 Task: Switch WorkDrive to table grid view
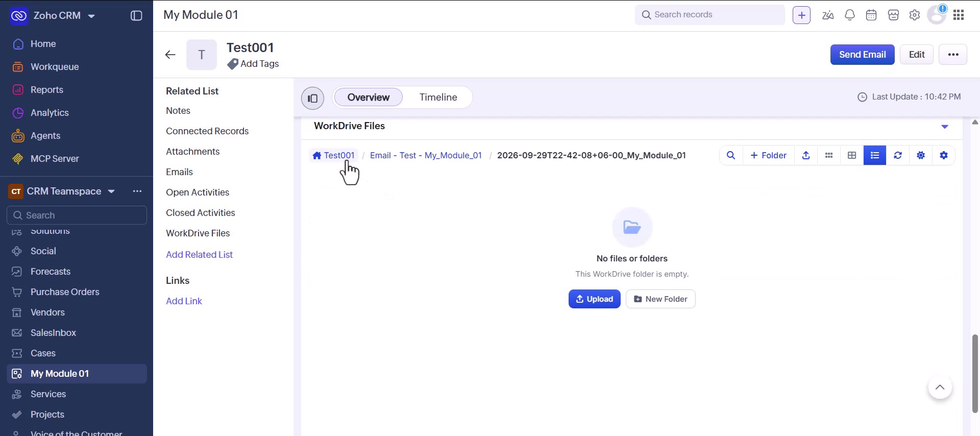click(852, 155)
